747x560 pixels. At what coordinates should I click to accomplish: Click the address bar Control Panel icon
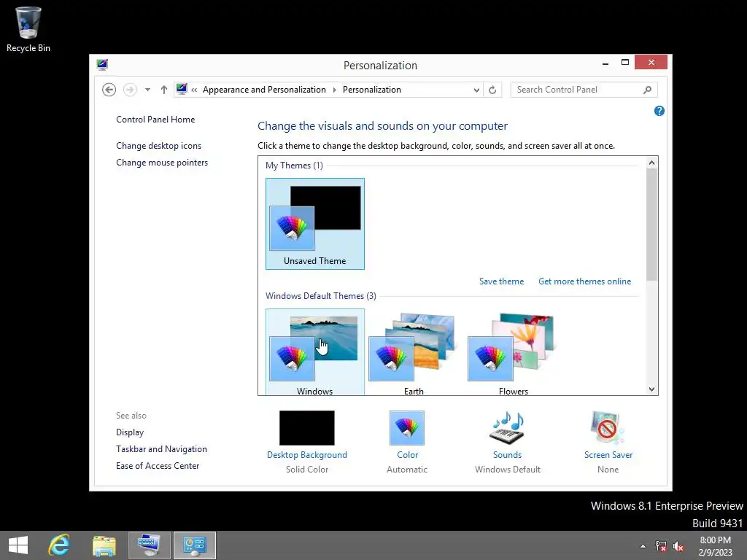pos(182,89)
